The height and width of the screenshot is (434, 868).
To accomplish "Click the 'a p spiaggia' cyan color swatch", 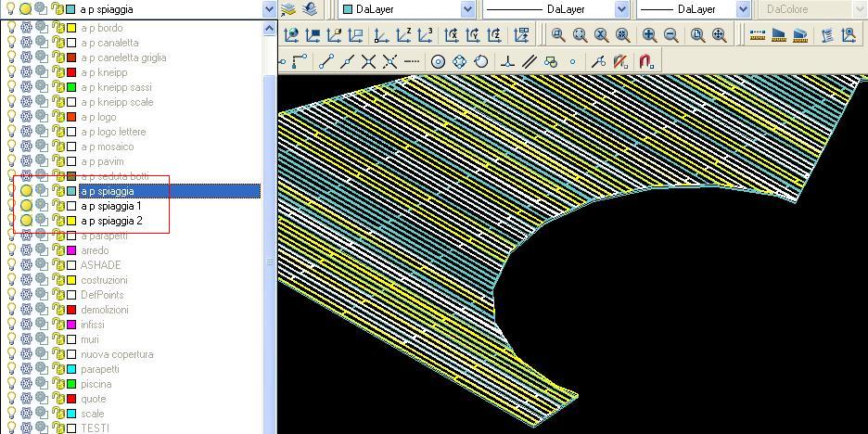I will [71, 191].
